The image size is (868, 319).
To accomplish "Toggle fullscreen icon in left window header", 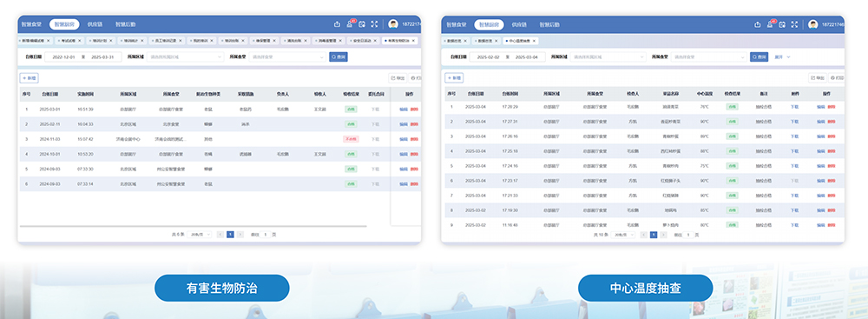I will [375, 23].
